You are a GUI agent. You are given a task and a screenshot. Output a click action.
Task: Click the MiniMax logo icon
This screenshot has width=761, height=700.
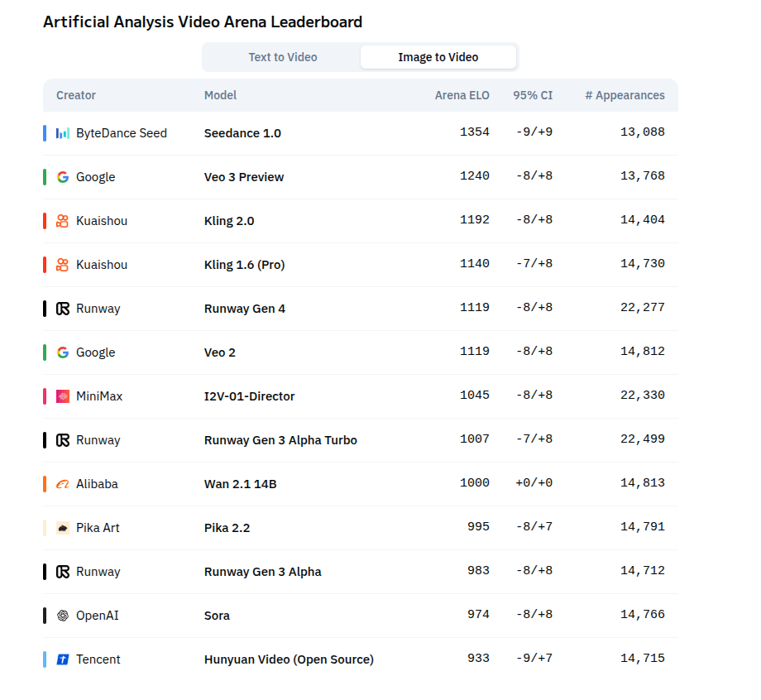click(63, 396)
